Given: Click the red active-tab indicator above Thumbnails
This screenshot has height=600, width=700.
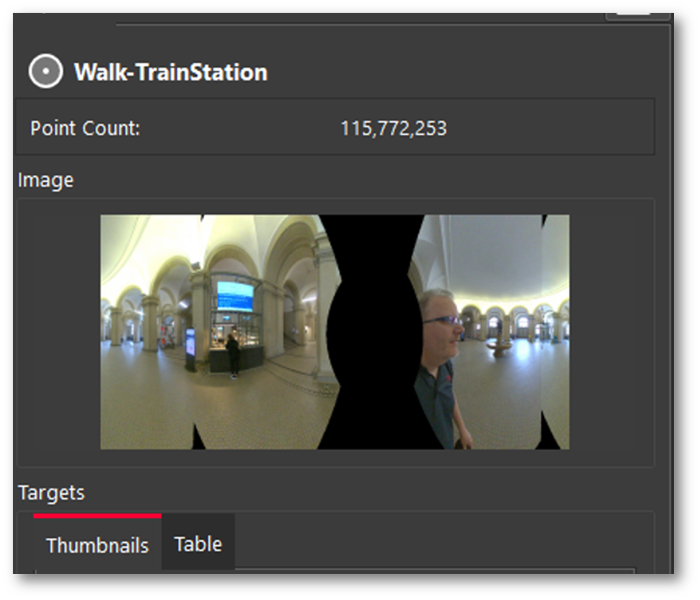Looking at the screenshot, I should pos(97,516).
